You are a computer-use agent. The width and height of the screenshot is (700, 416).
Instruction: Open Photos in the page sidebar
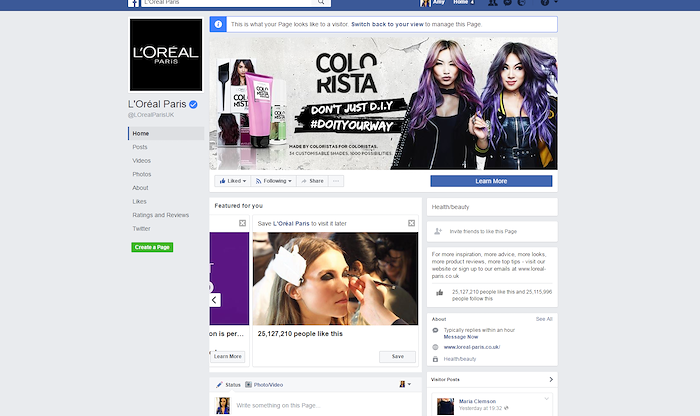[x=142, y=175]
